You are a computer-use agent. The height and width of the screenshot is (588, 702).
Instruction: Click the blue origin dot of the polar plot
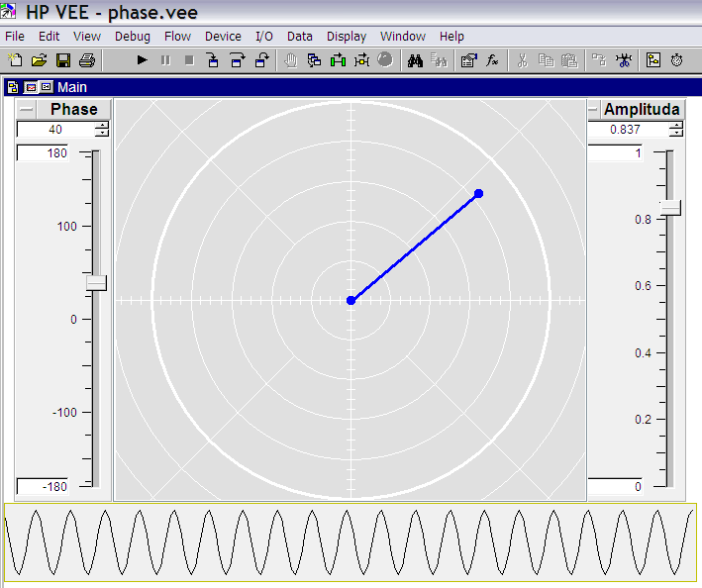tap(351, 300)
